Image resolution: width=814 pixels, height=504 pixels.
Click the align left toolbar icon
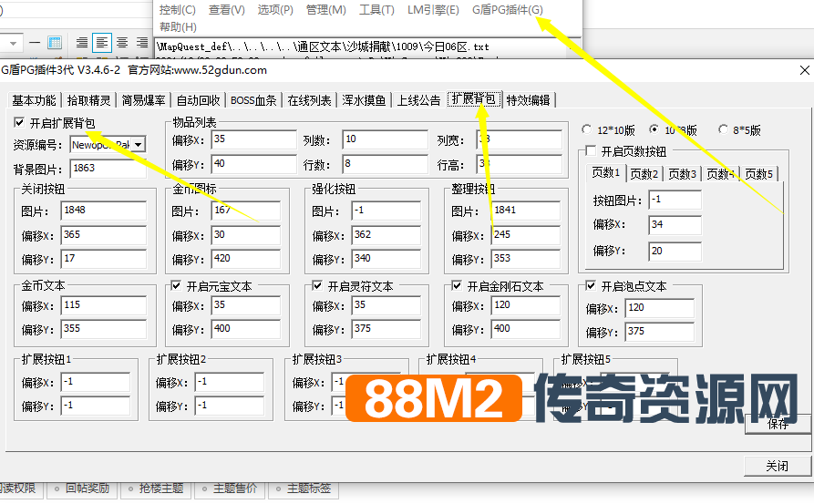pos(102,43)
